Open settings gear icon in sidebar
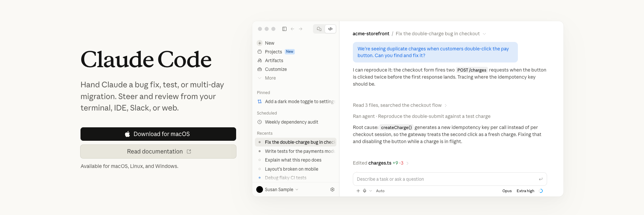 pos(332,189)
